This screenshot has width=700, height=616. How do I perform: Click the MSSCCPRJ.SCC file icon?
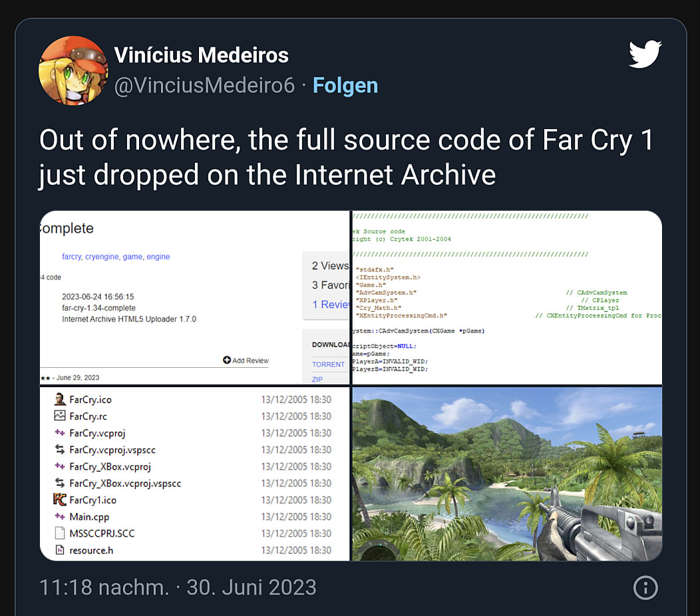60,533
